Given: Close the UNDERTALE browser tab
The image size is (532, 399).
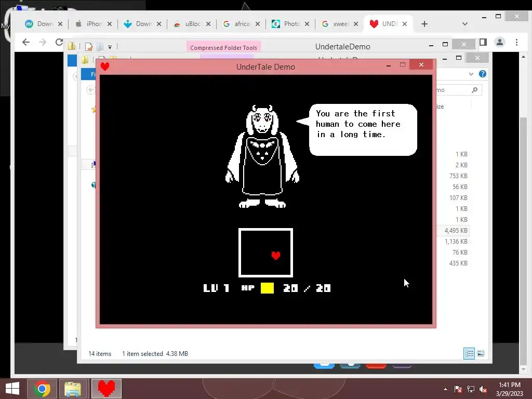Looking at the screenshot, I should [405, 24].
